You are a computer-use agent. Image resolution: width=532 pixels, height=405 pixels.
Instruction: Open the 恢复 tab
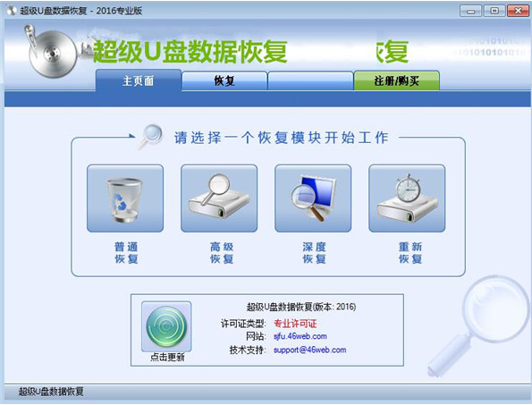224,80
